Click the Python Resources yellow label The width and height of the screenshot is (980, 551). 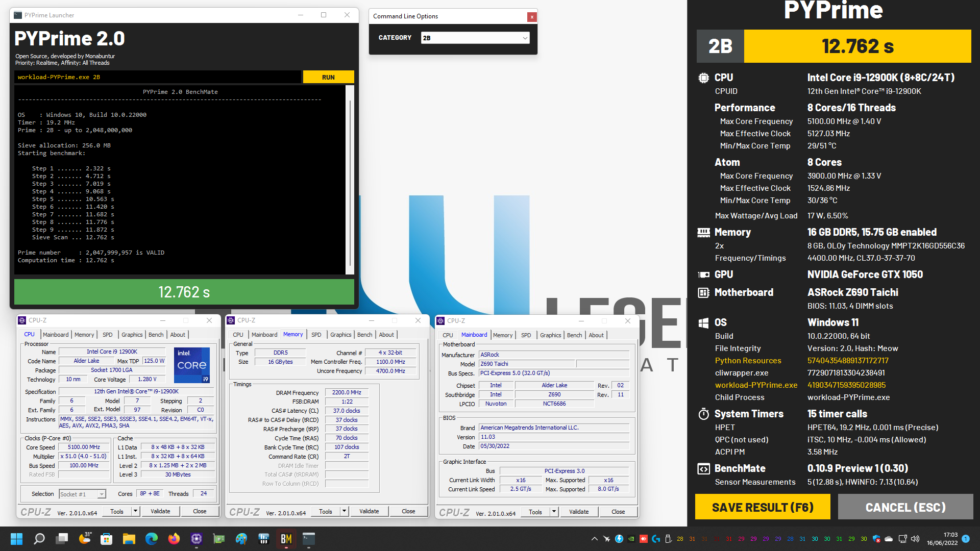tap(748, 361)
